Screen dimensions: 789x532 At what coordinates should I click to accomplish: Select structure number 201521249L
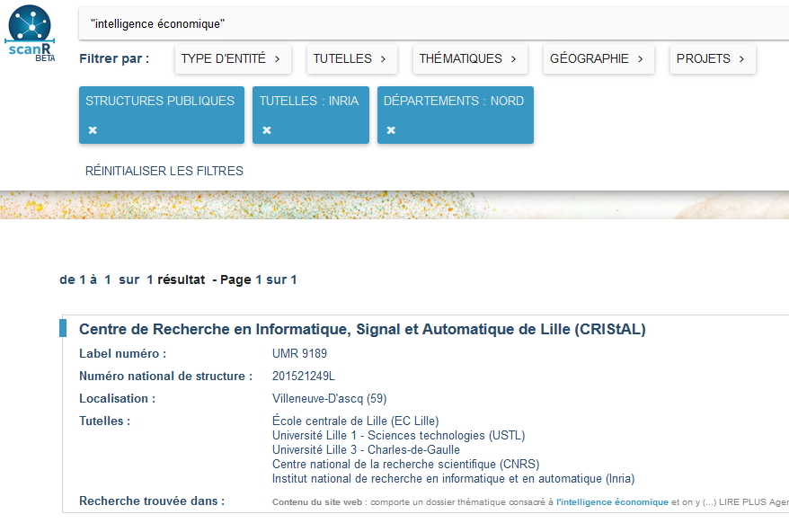point(304,376)
